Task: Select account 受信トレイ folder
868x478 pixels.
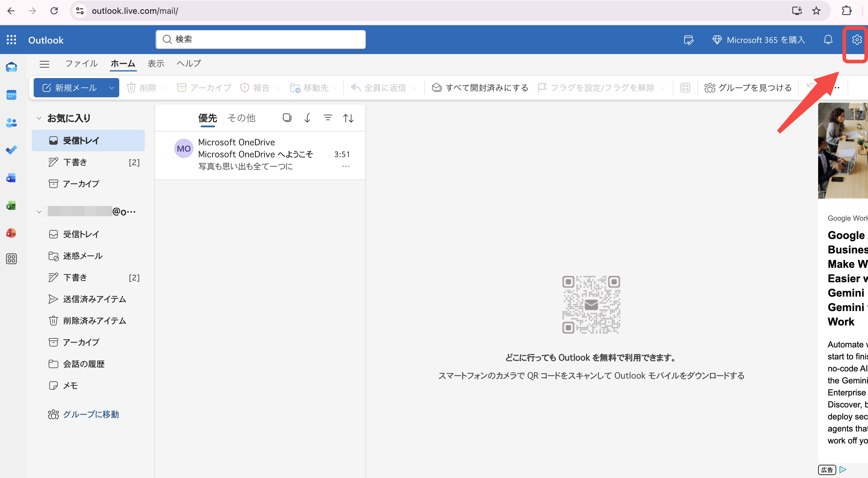Action: pyautogui.click(x=88, y=234)
